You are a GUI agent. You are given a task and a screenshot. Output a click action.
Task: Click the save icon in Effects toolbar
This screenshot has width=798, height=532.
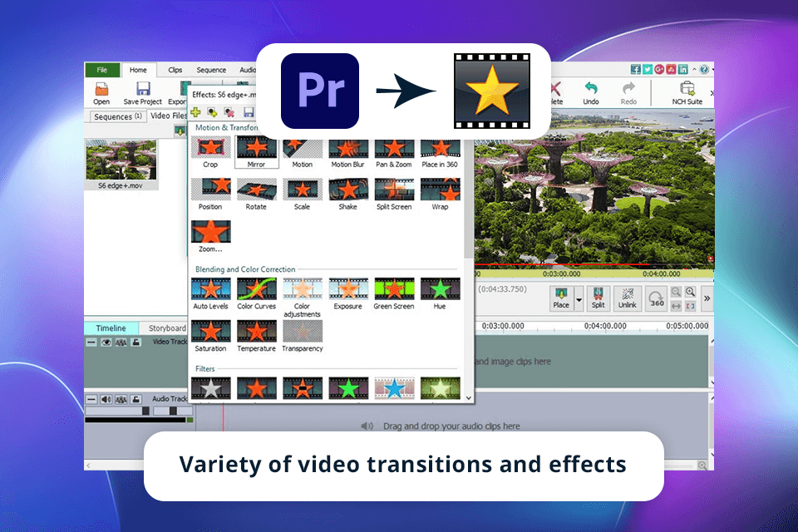coord(249,112)
